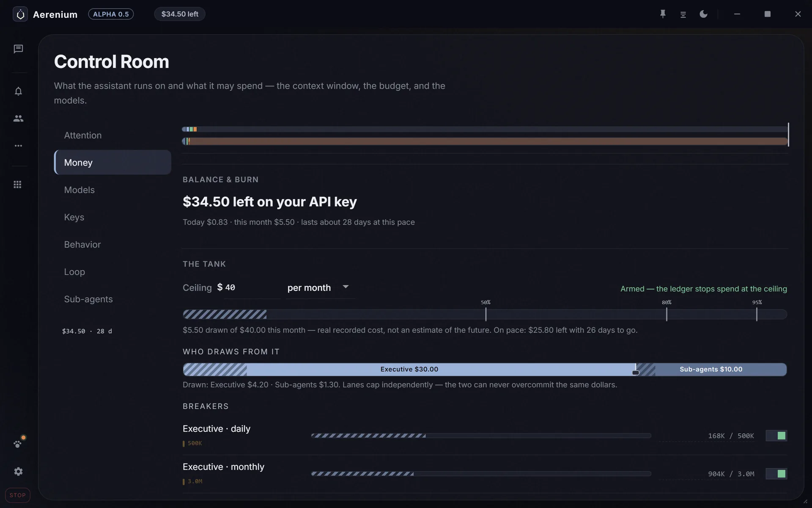Open the Behavior section

pyautogui.click(x=112, y=245)
